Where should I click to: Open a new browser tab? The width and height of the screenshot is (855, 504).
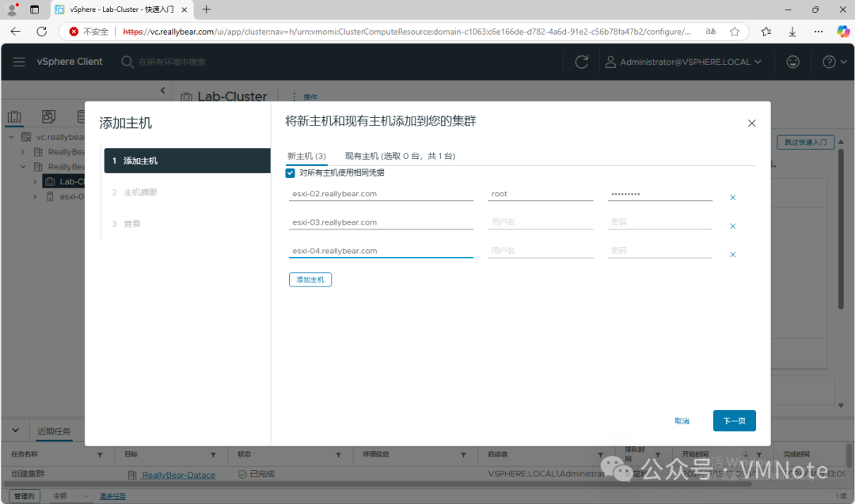(206, 9)
